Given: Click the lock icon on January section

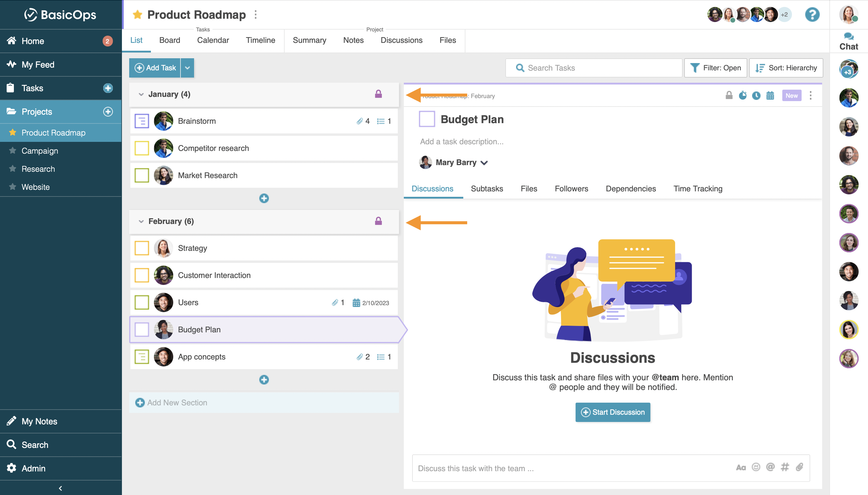Looking at the screenshot, I should tap(378, 94).
